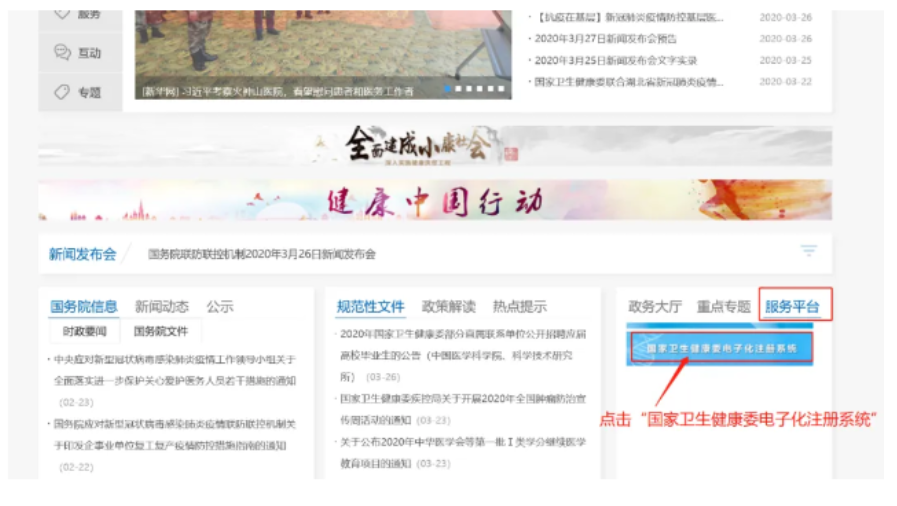Click the 专题 tag sidebar icon

tap(63, 92)
